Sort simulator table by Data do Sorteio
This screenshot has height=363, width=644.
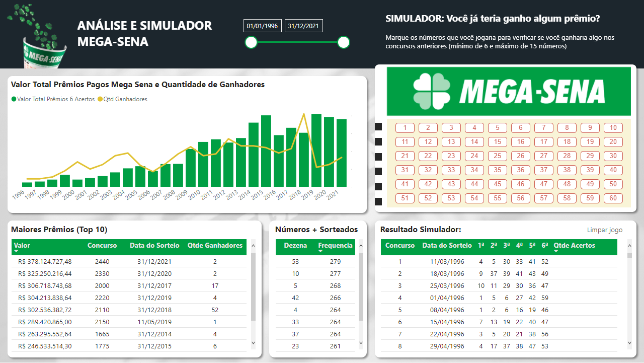pyautogui.click(x=447, y=246)
